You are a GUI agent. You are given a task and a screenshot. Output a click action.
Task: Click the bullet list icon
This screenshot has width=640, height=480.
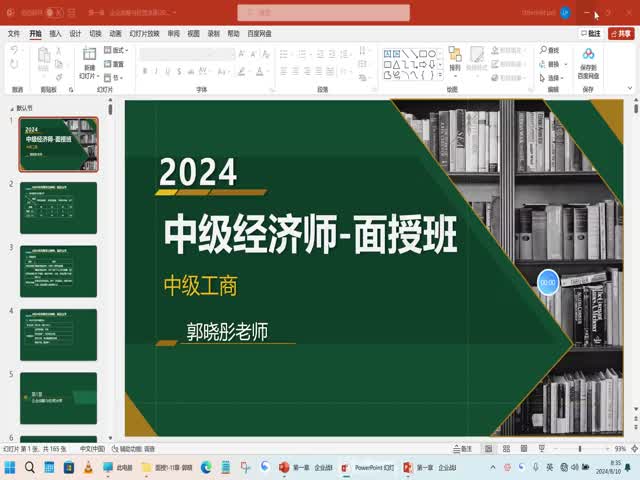(x=284, y=53)
